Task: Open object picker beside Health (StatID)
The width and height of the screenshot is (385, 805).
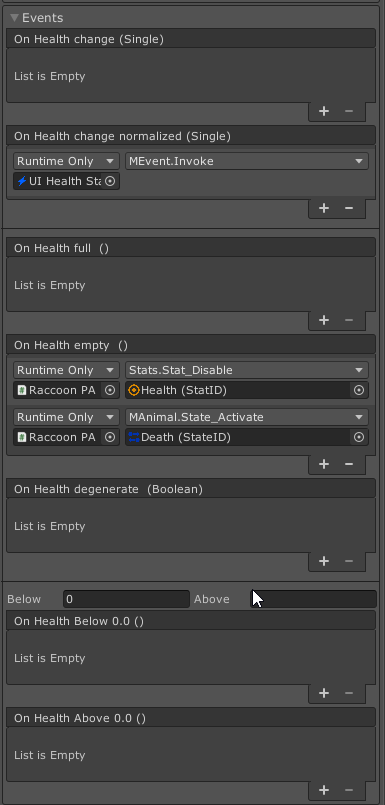Action: [x=359, y=391]
